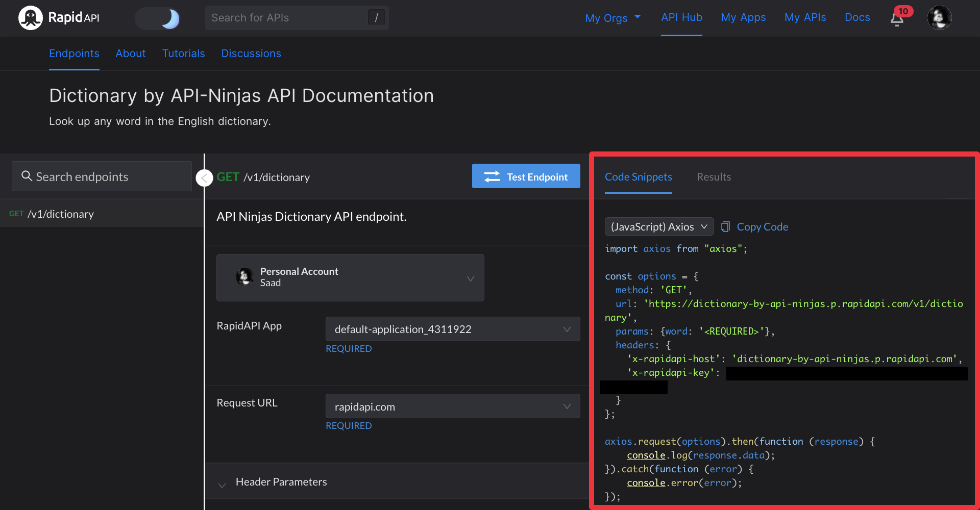Click the REQUIRED label under Request URL

tap(349, 426)
